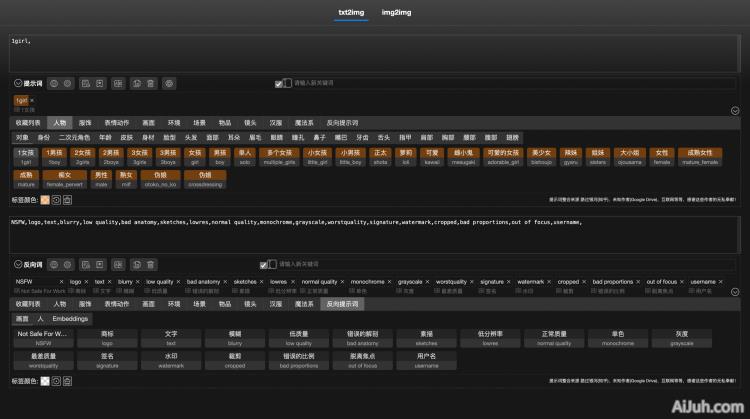
Task: Select 收藏列表 tab in prompt panel
Action: (x=28, y=123)
